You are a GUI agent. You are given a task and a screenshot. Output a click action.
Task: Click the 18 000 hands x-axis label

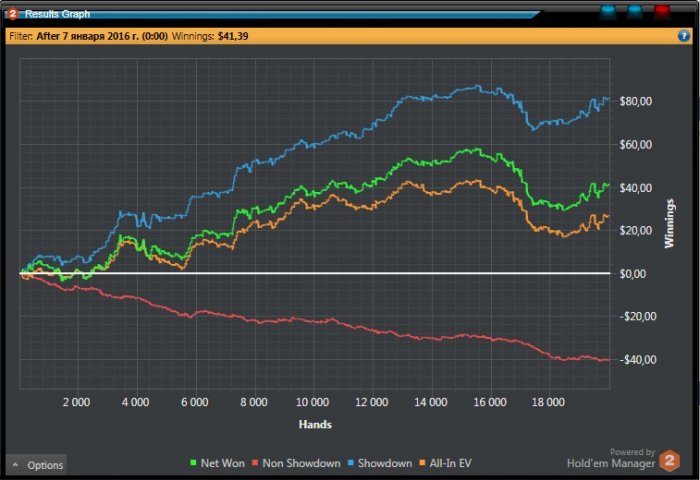(x=548, y=402)
